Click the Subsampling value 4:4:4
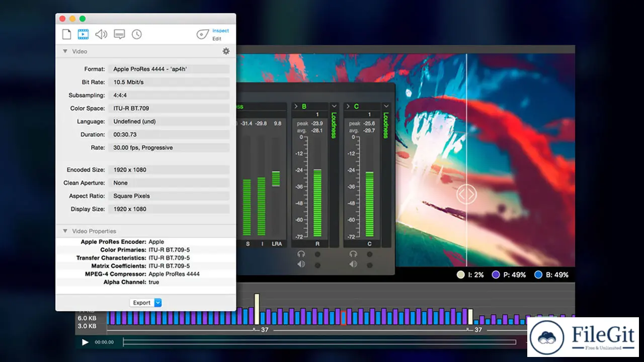This screenshot has width=644, height=362. pos(170,95)
